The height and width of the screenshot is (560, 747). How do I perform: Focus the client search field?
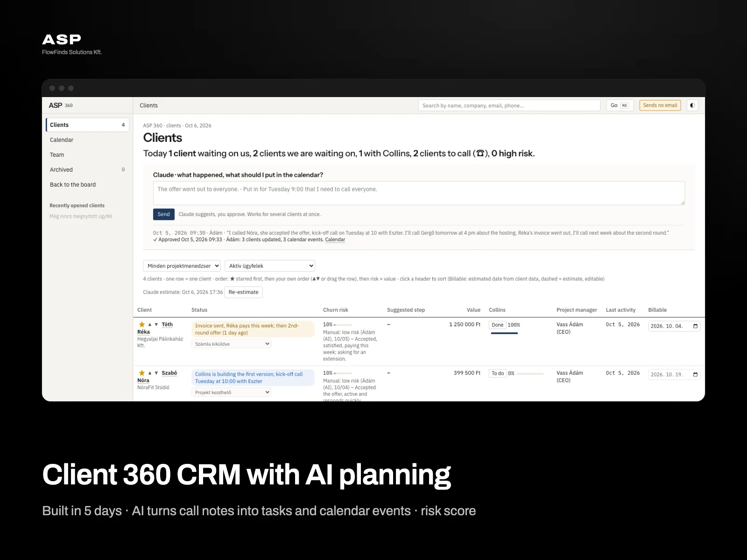click(509, 105)
